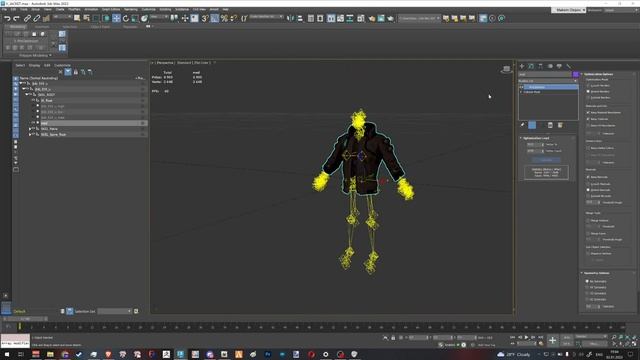The image size is (640, 360).
Task: Click the viewport navigation cube icon
Action: pos(506,69)
